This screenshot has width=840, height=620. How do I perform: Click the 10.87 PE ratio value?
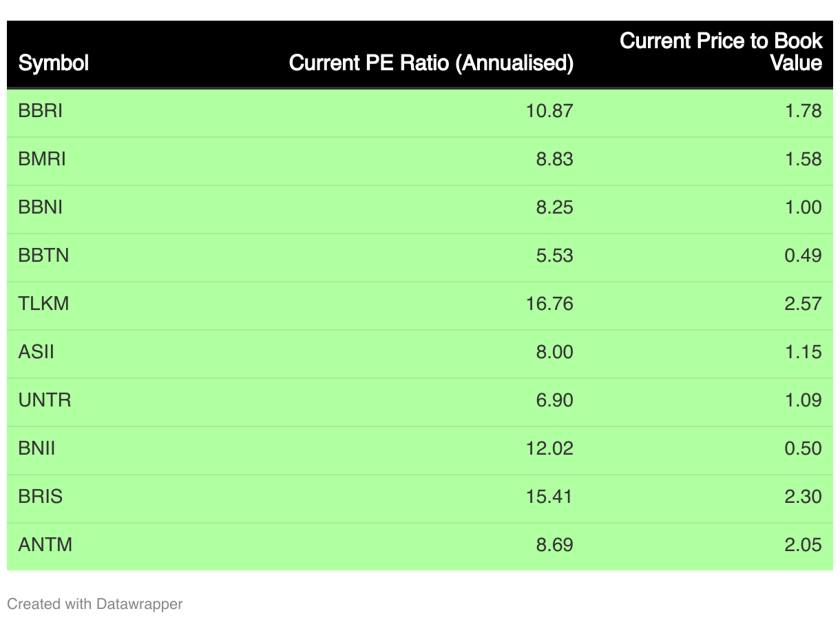pyautogui.click(x=549, y=111)
